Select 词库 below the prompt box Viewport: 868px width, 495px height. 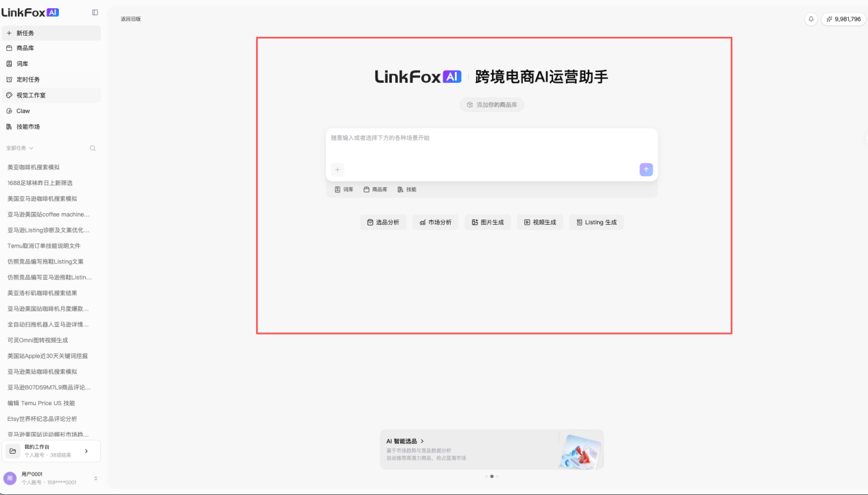(344, 189)
